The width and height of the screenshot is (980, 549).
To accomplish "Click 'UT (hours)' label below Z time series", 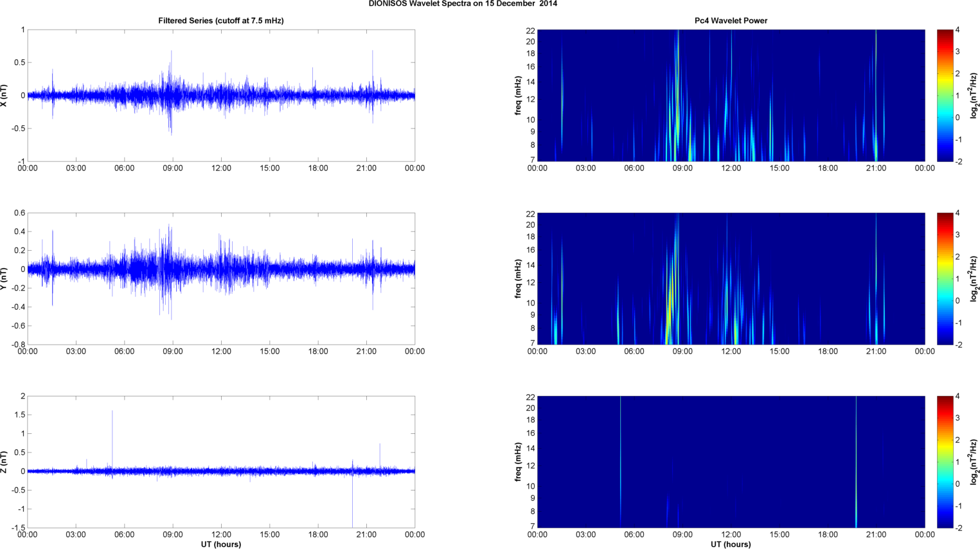I will point(221,544).
